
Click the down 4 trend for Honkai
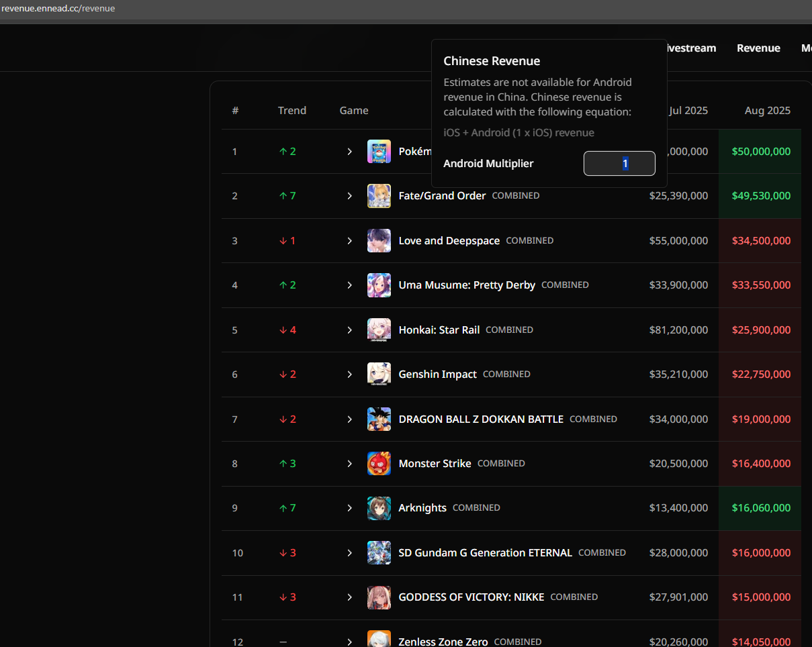tap(287, 330)
